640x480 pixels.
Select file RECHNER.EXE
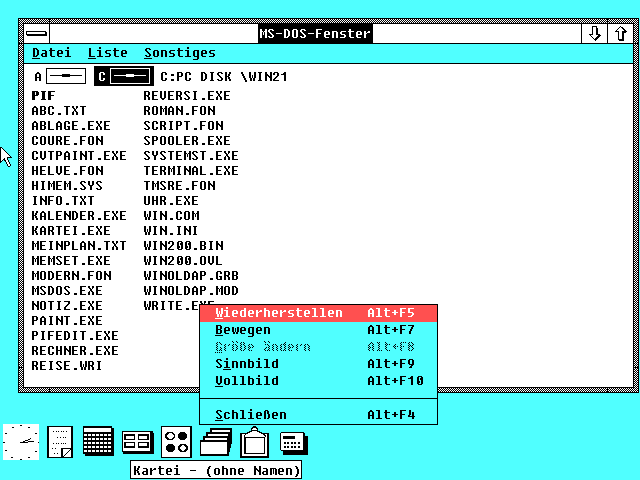[75, 351]
